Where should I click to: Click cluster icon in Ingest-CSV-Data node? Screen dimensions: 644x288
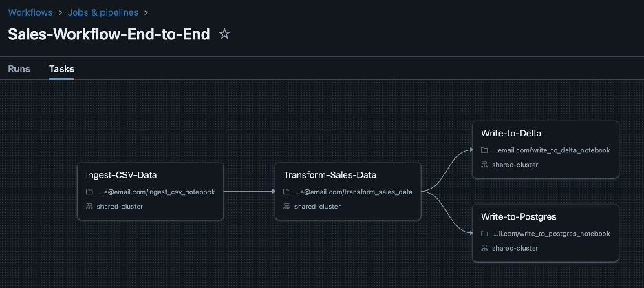click(89, 207)
